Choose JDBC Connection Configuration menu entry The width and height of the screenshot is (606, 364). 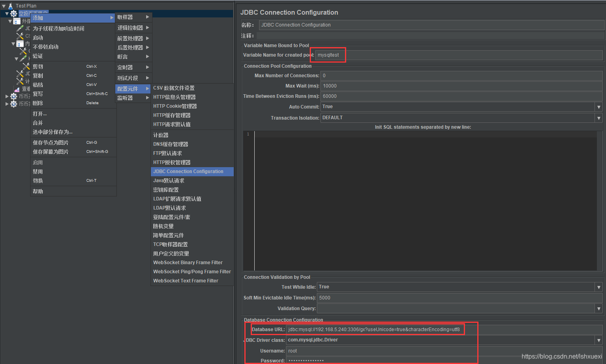(192, 172)
